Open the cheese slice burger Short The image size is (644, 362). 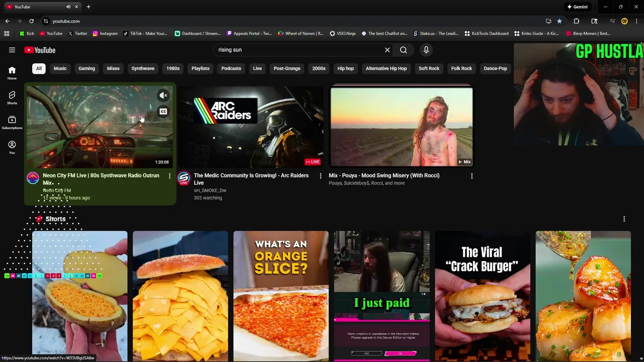tap(180, 296)
